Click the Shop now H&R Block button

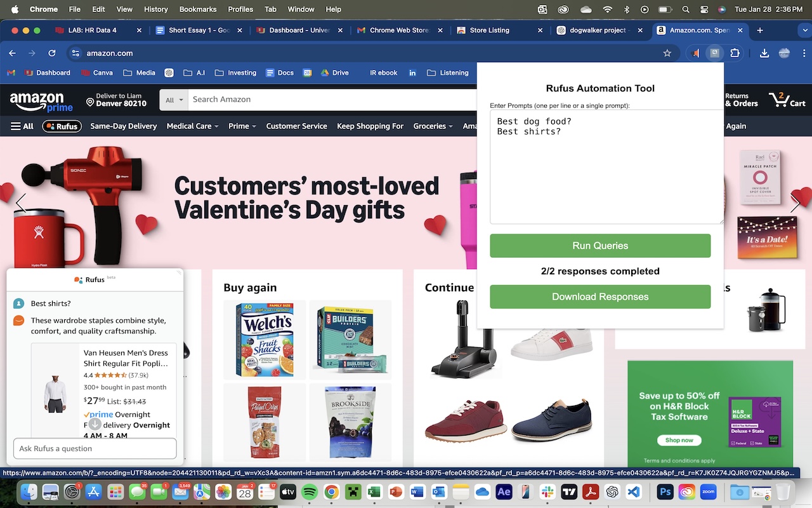[679, 440]
